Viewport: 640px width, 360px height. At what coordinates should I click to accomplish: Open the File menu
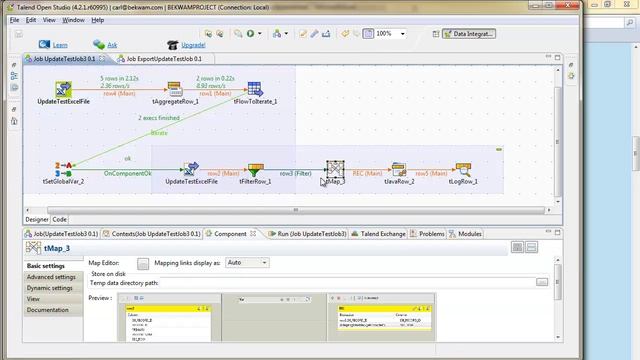(14, 20)
